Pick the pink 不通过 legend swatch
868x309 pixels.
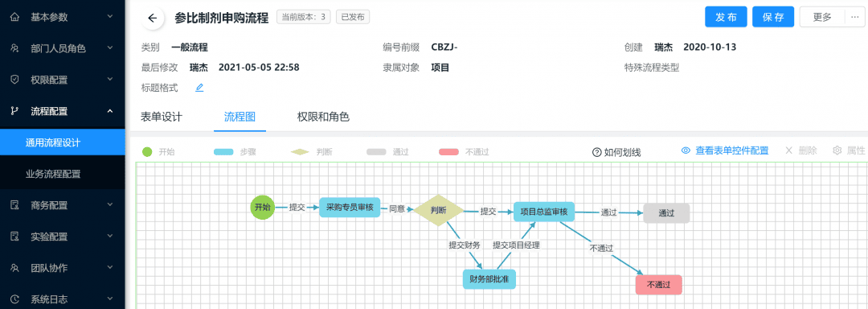pyautogui.click(x=448, y=152)
